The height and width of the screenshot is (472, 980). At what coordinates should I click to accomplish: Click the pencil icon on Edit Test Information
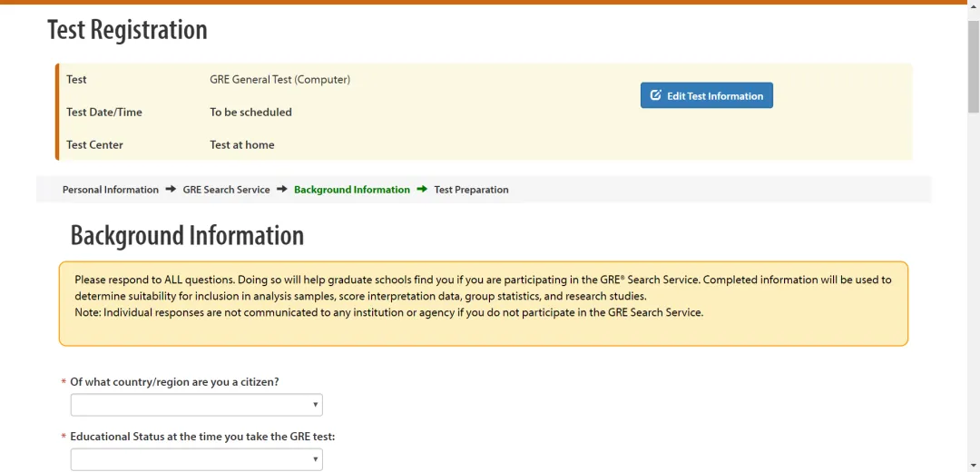click(x=656, y=95)
